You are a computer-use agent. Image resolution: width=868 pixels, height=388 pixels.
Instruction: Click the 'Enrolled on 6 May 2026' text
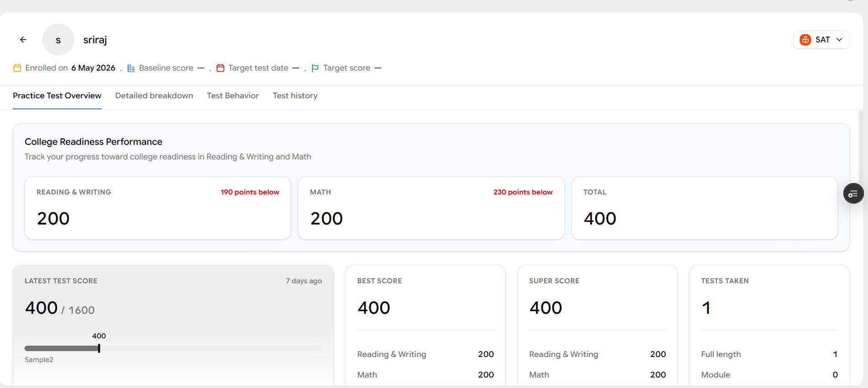pyautogui.click(x=70, y=68)
